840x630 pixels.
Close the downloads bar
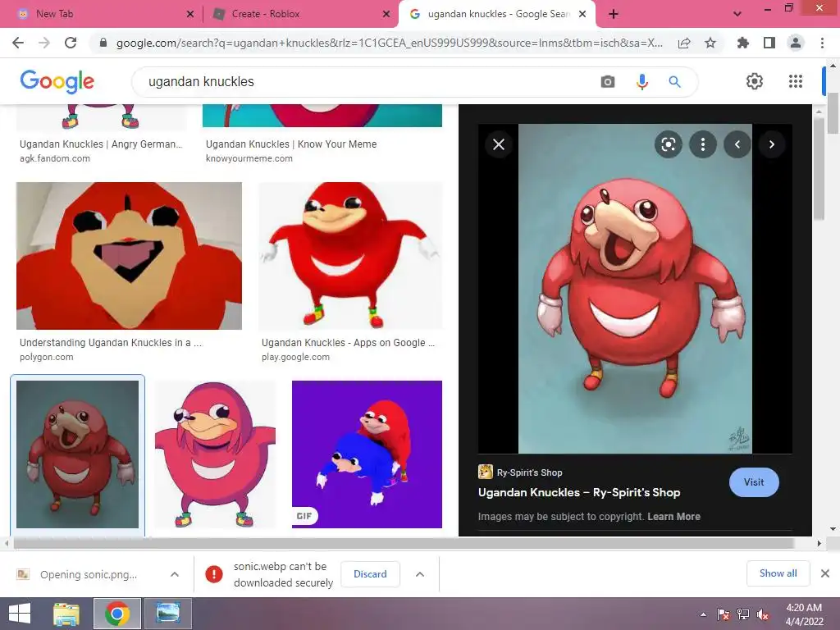[x=825, y=573]
